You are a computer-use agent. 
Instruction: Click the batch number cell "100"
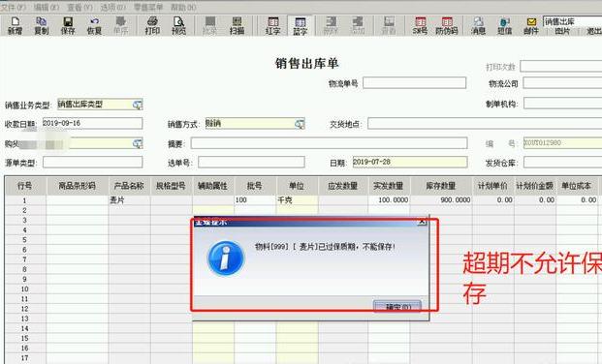point(255,200)
